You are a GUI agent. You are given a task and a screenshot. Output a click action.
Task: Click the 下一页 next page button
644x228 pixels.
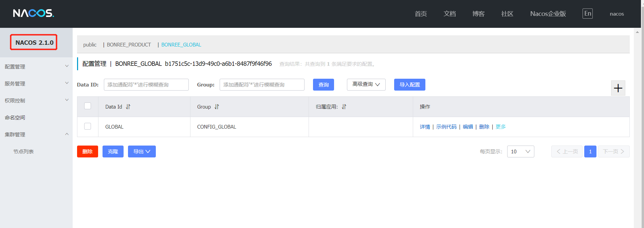tap(613, 151)
